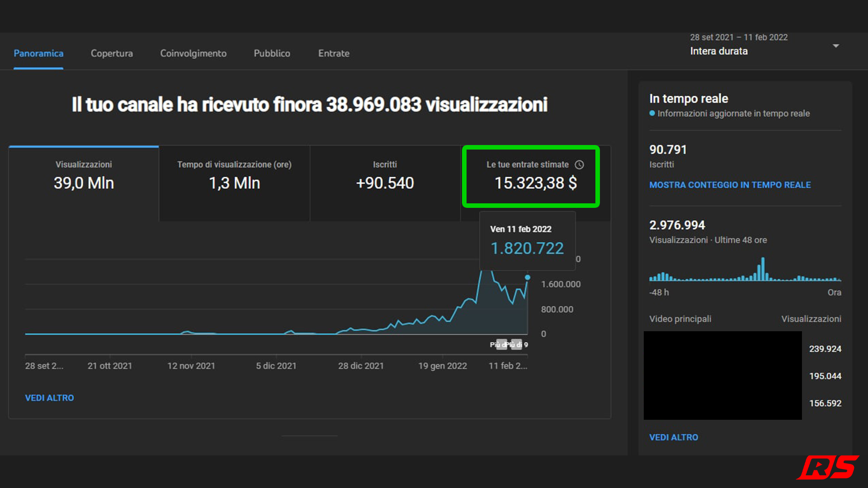The width and height of the screenshot is (868, 488).
Task: Click MOSTRA CONTEGGIO IN TEMPO REALE
Action: [x=730, y=185]
